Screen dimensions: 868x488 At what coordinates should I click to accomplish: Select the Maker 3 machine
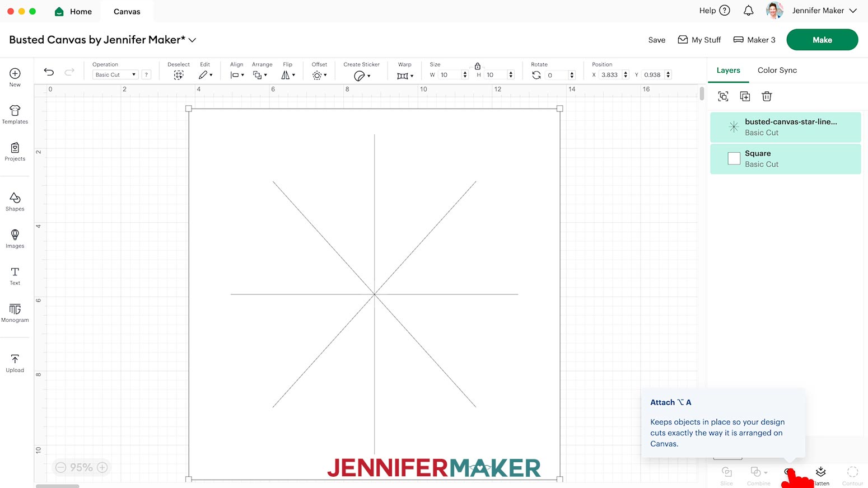coord(754,40)
